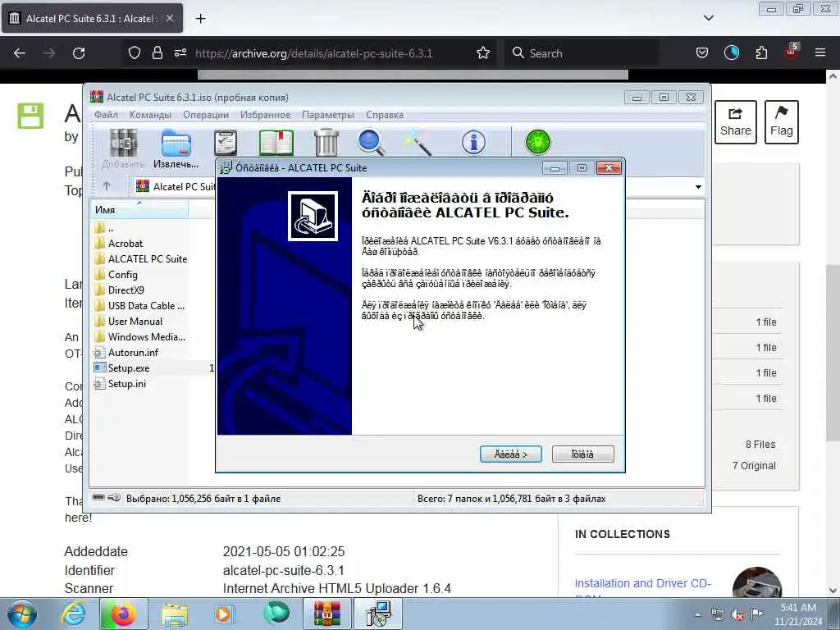Open the Справка menu in WinRAR
840x630 pixels.
(385, 115)
